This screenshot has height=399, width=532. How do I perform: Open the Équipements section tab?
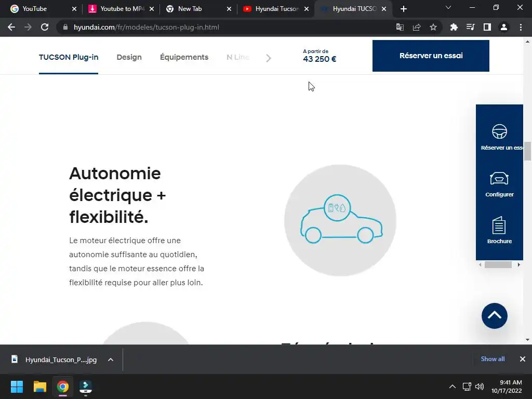(184, 57)
